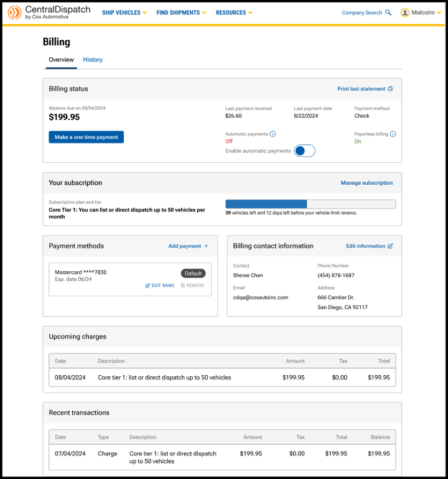448x479 pixels.
Task: Click the vehicle limit usage progress bar
Action: (x=310, y=204)
